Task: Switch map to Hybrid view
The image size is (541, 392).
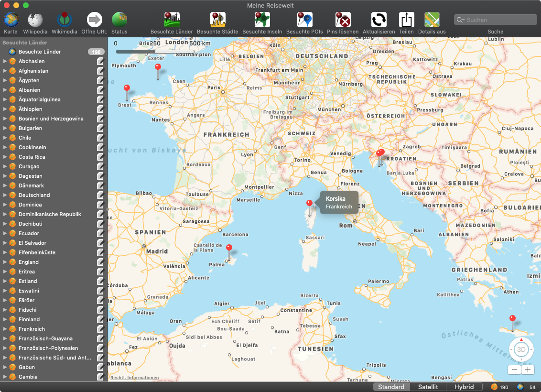Action: pyautogui.click(x=464, y=387)
